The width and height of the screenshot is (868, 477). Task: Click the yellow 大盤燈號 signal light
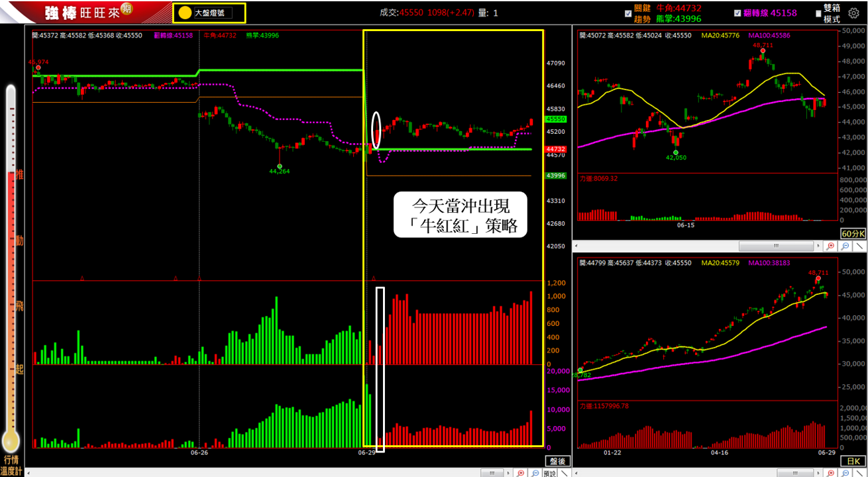pos(185,13)
